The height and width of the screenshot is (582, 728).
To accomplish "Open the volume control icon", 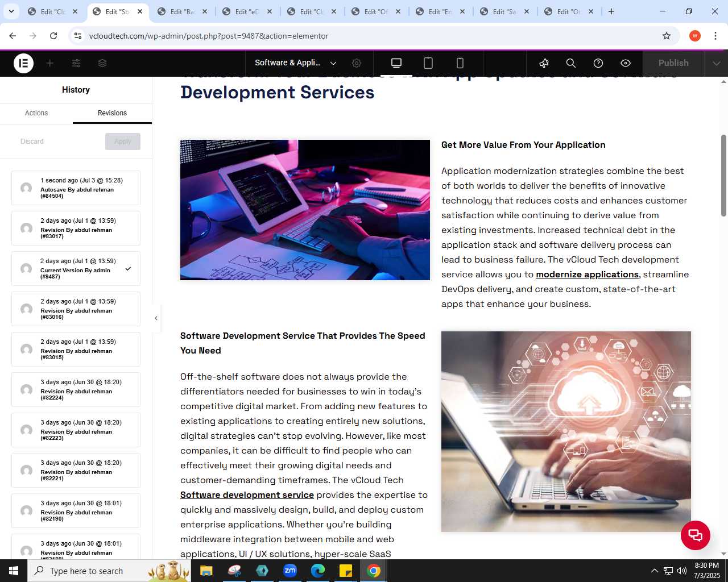I will tap(682, 571).
